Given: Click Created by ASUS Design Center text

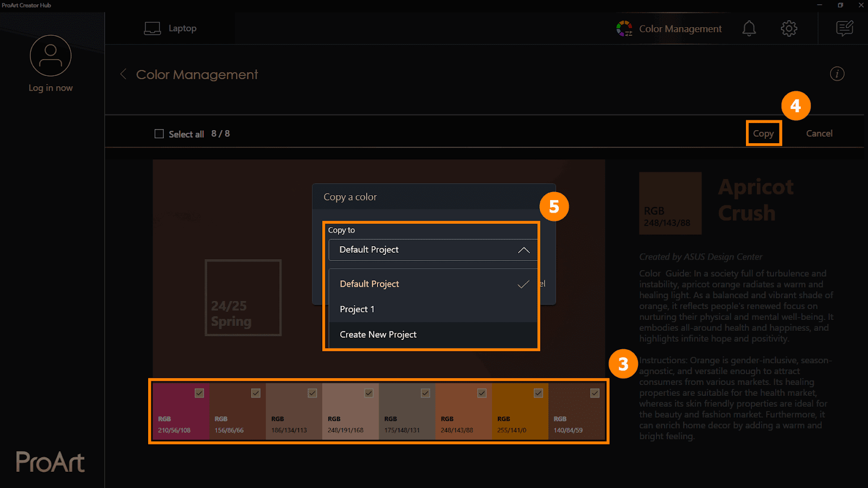Looking at the screenshot, I should [x=700, y=257].
